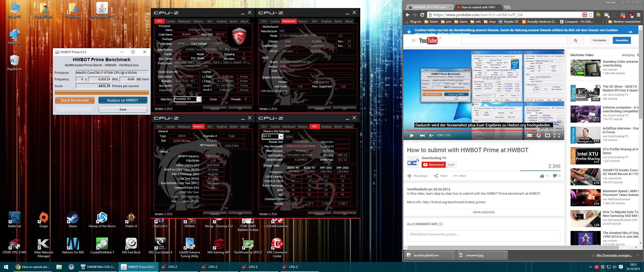Open the hwbotprime-0.8.3 Java desktop icon
Screen dimensions: 644x272
tap(102, 10)
